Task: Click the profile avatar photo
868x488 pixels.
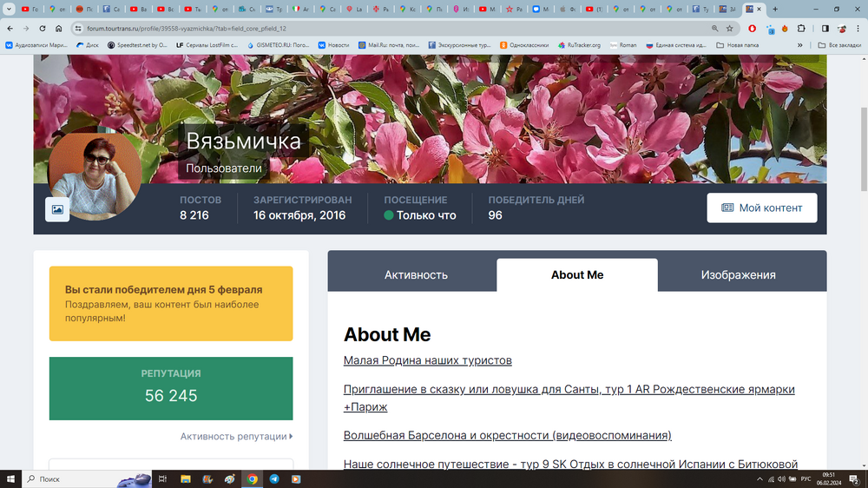Action: [x=95, y=176]
